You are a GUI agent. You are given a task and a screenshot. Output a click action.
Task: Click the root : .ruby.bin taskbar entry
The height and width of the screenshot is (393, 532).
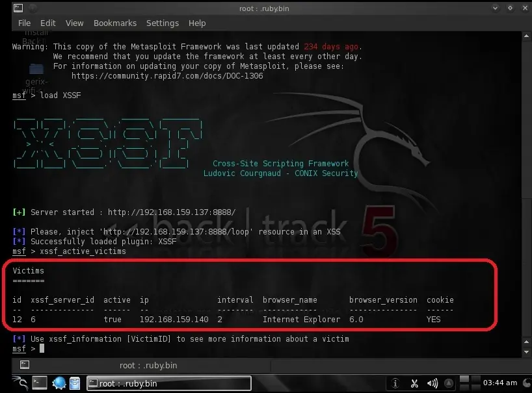[169, 383]
